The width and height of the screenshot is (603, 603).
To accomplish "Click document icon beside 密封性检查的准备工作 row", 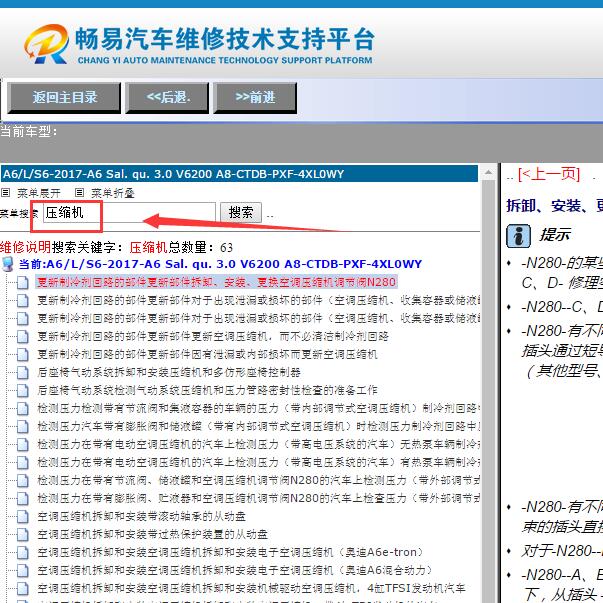I will [23, 390].
